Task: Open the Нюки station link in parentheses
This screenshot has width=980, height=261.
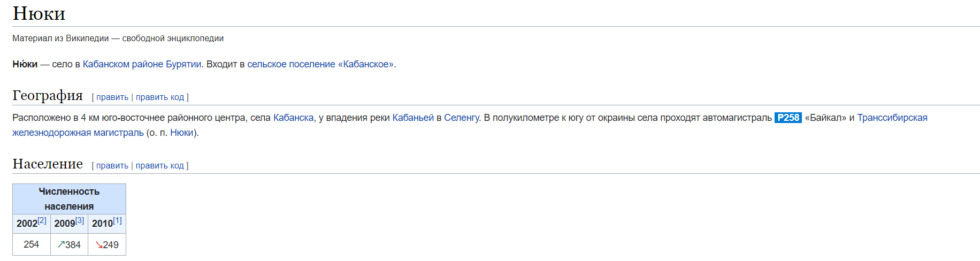Action: pyautogui.click(x=182, y=133)
